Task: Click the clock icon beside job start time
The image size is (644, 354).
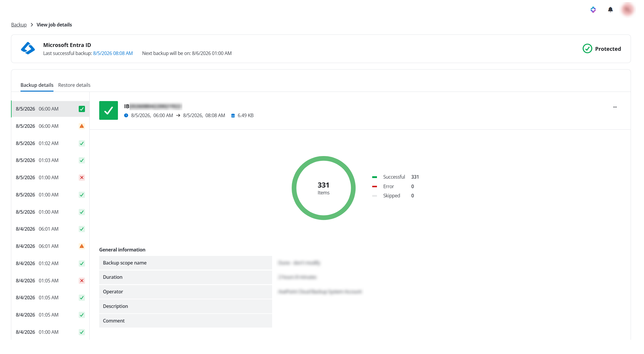Action: pyautogui.click(x=126, y=116)
